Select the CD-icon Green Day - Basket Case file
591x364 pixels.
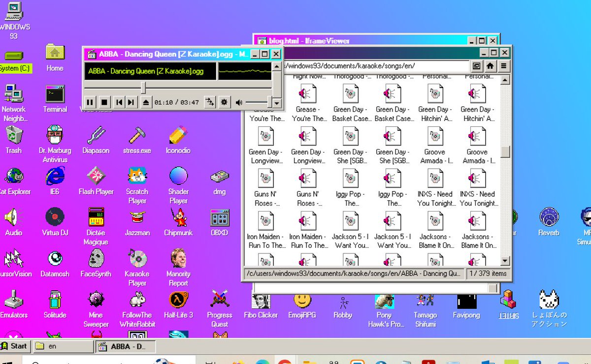(x=351, y=104)
